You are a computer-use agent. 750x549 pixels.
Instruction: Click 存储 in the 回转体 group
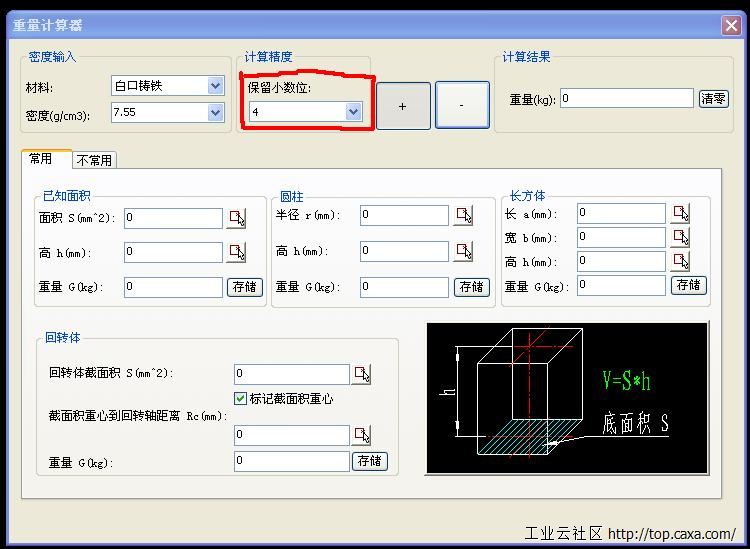pyautogui.click(x=370, y=461)
